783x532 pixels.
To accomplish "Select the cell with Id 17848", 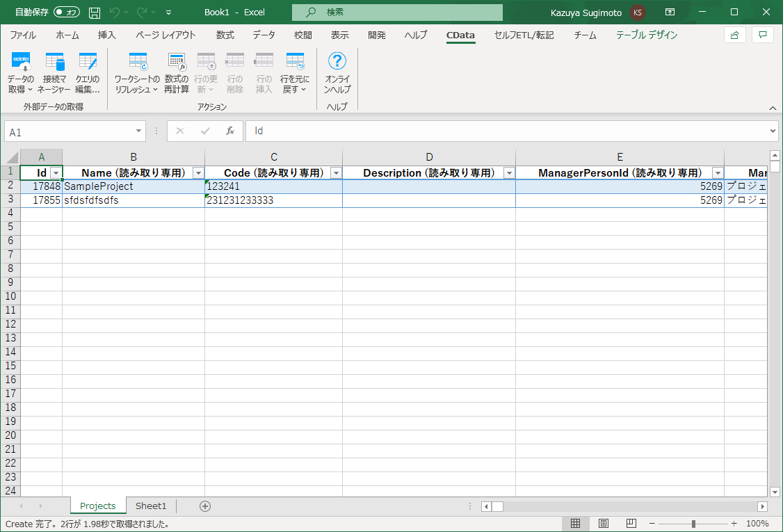I will 42,186.
